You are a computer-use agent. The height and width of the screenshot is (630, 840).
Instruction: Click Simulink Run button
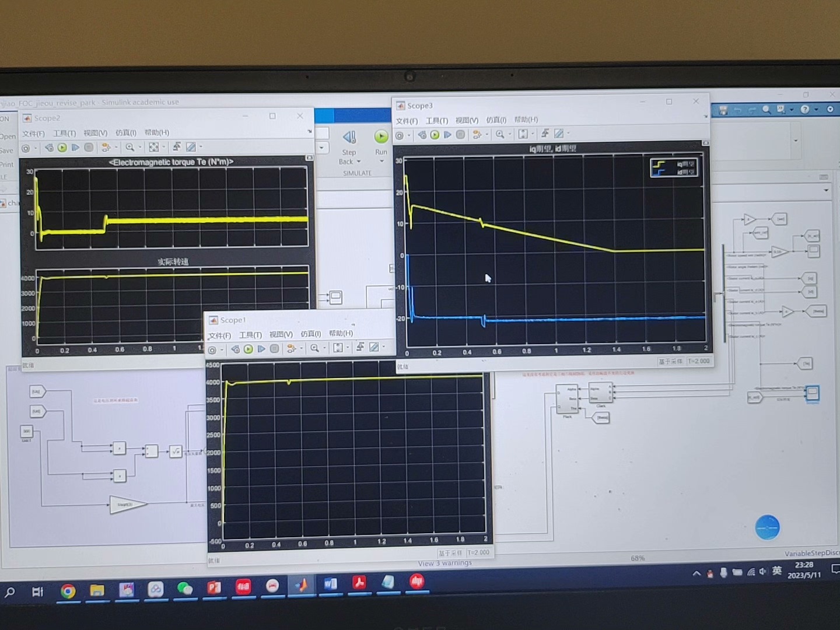tap(381, 143)
